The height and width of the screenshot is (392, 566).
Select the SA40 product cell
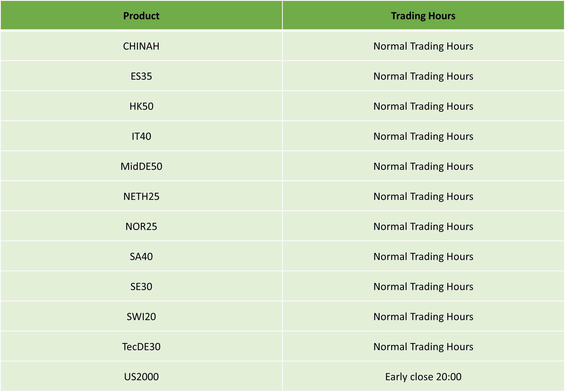pos(141,256)
